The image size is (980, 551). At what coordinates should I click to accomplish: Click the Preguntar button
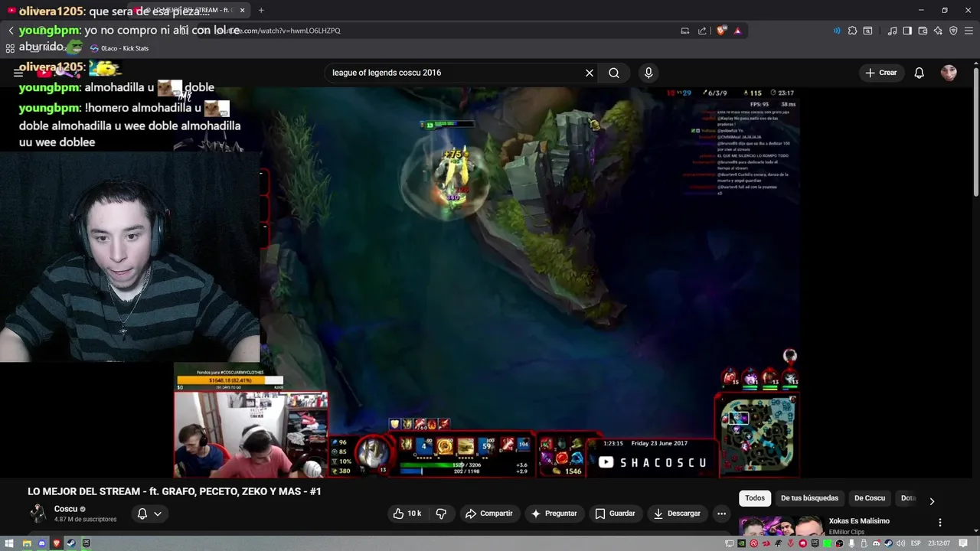554,514
